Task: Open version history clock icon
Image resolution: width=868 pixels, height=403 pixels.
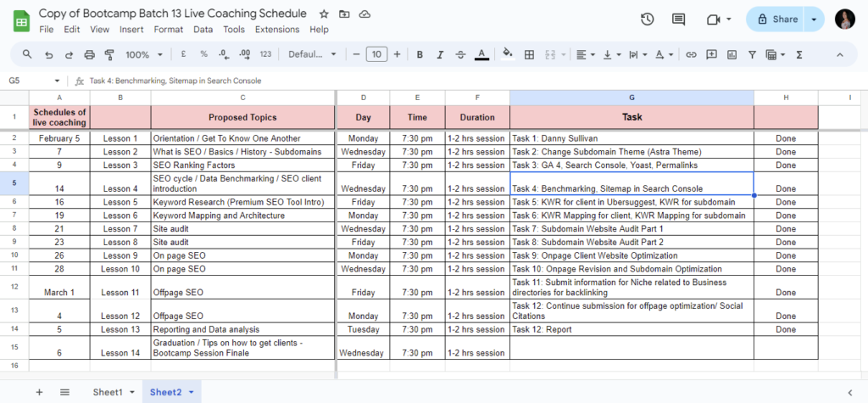Action: [x=647, y=20]
